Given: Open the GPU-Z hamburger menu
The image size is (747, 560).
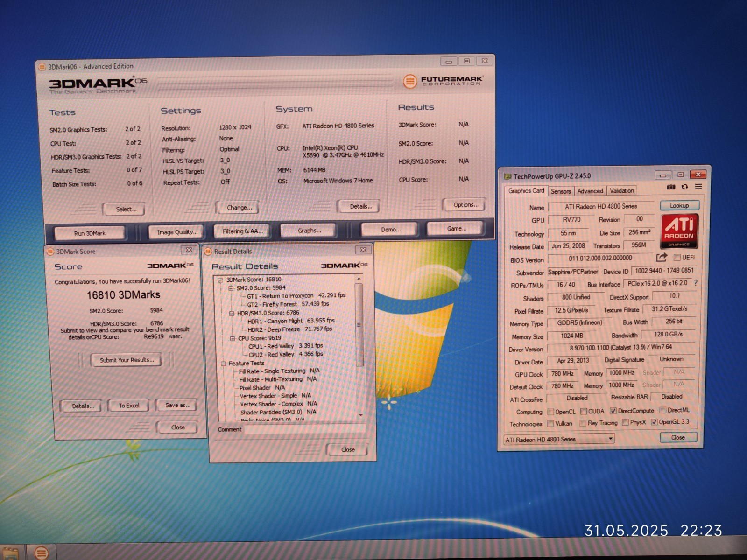Looking at the screenshot, I should [698, 187].
